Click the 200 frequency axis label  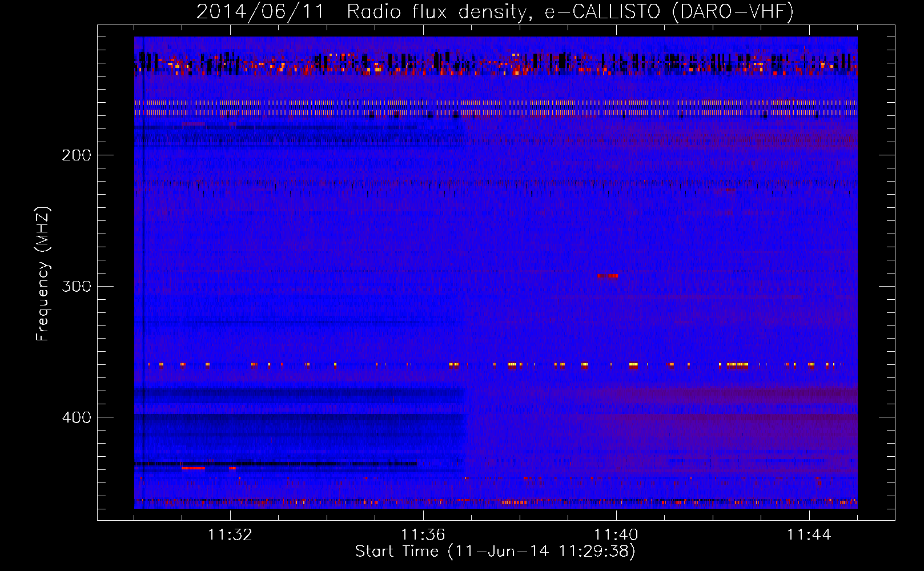tap(77, 155)
